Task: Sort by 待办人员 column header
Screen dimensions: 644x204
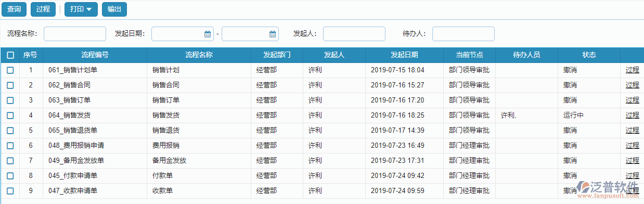Action: pyautogui.click(x=526, y=55)
